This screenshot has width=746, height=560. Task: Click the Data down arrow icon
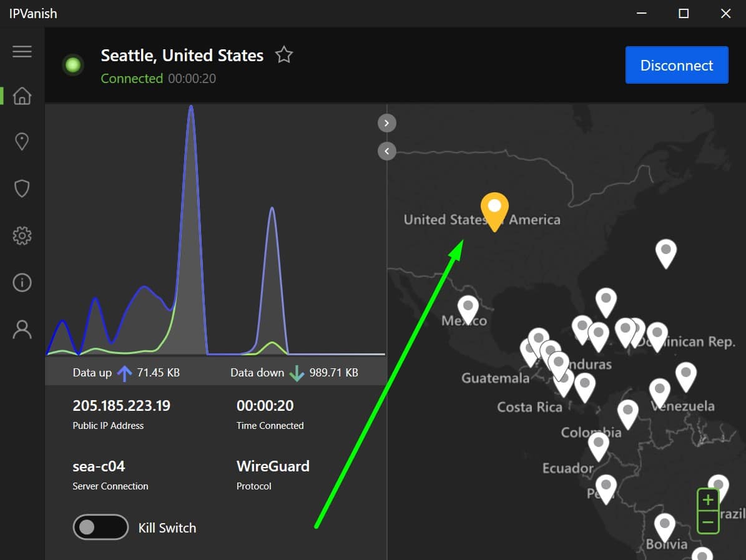tap(297, 373)
